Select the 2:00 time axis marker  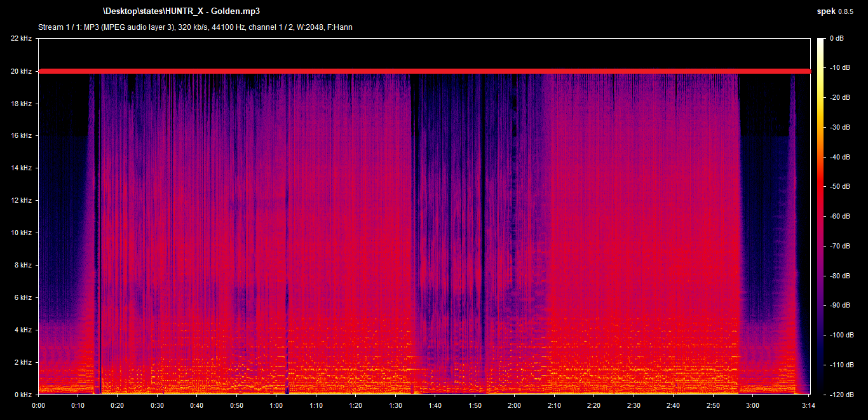pos(515,405)
